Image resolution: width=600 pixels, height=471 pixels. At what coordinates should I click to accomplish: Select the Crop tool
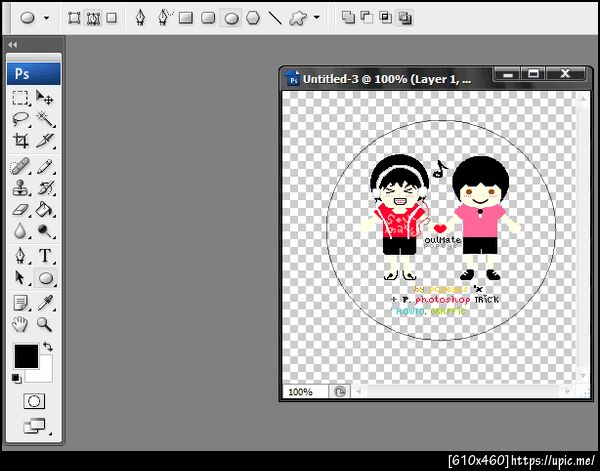click(x=20, y=141)
